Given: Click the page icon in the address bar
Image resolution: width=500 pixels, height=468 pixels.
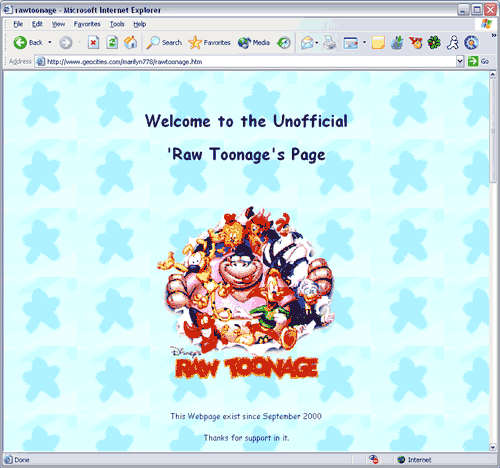Looking at the screenshot, I should click(x=40, y=62).
